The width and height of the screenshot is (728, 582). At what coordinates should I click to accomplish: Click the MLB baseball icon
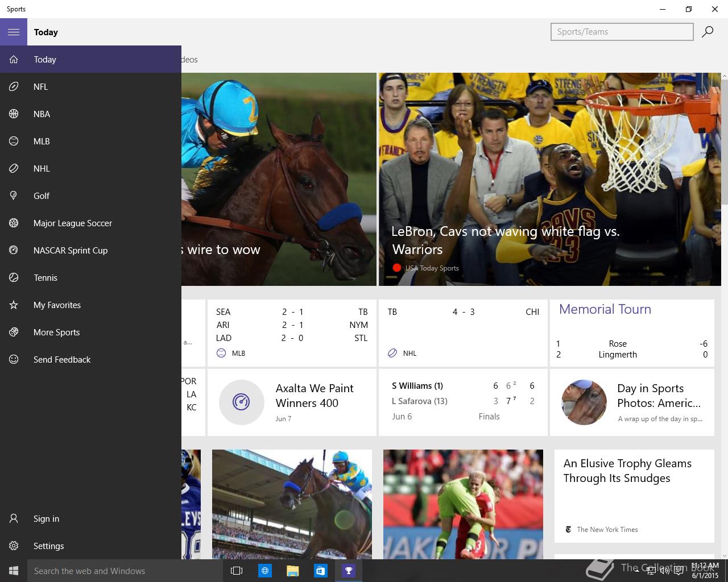pos(14,141)
